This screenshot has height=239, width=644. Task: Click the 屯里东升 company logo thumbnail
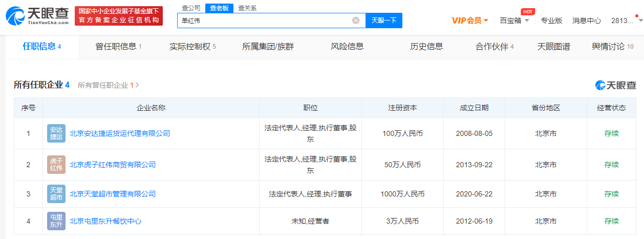(x=56, y=221)
